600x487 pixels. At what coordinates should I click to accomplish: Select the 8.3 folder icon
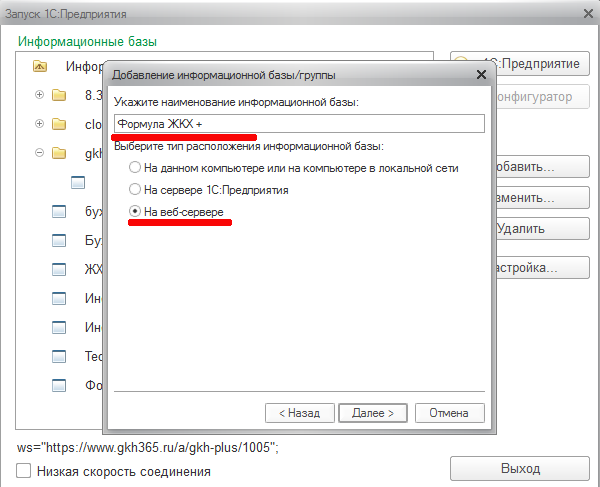tap(59, 95)
